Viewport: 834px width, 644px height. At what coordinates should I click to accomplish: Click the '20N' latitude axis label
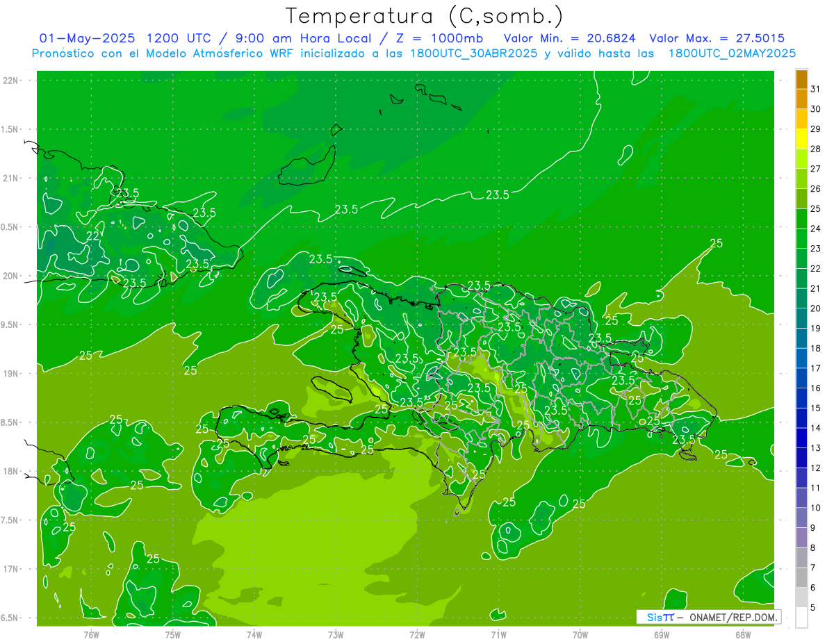pos(10,276)
